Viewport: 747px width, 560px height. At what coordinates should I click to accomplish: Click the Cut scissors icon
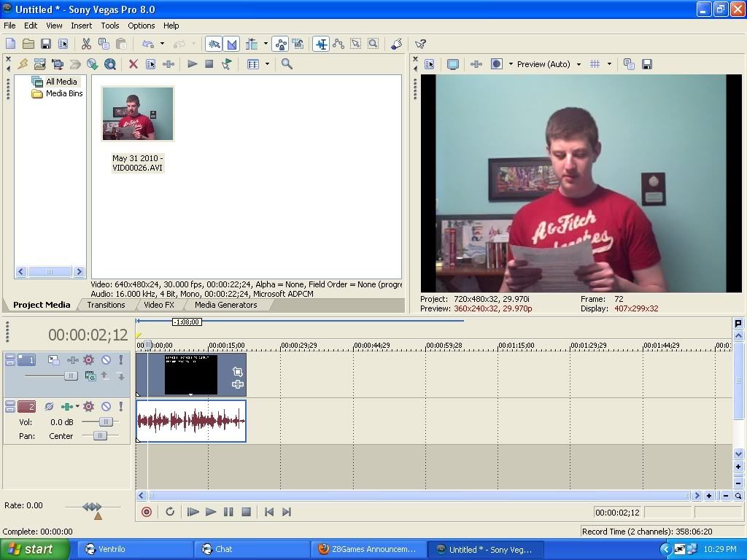click(x=86, y=44)
